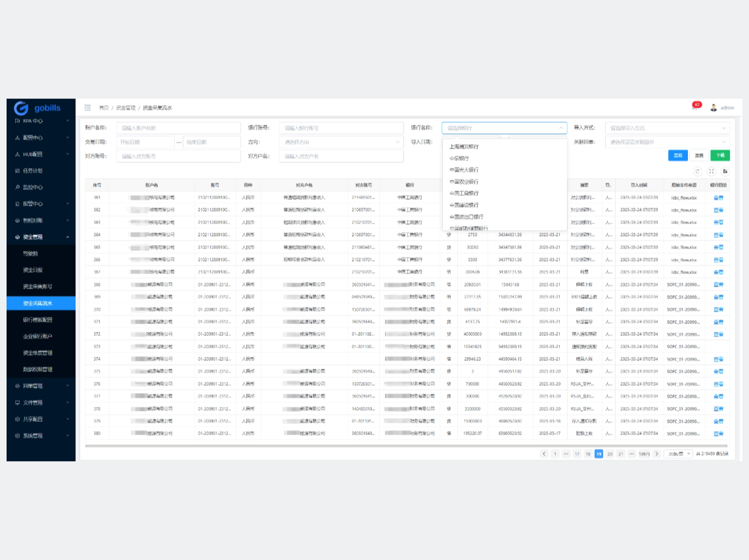This screenshot has width=749, height=560.
Task: Toggle fullscreen table view icon
Action: (711, 171)
